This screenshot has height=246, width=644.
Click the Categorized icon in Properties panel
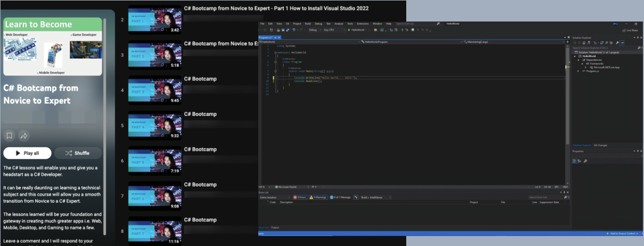click(574, 161)
